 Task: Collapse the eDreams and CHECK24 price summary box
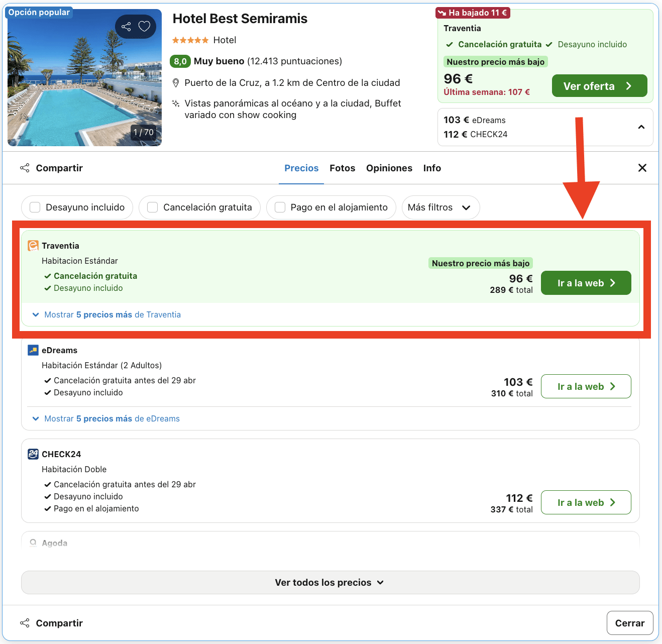[641, 127]
